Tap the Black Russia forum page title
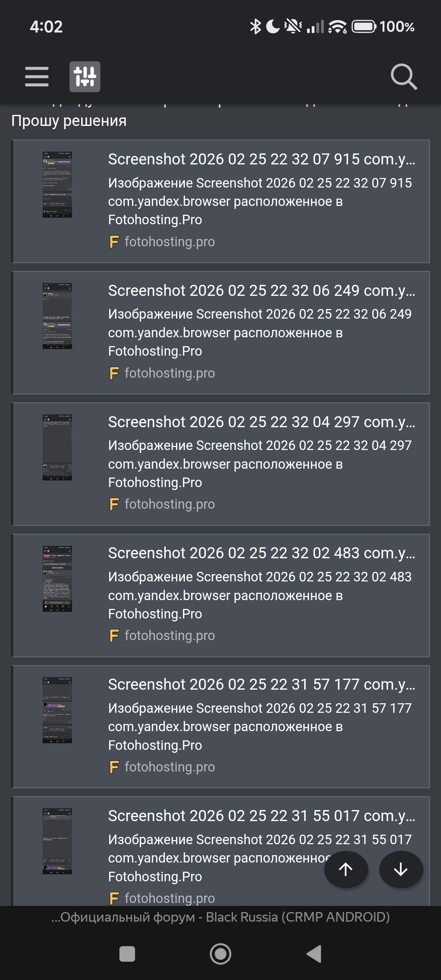Viewport: 441px width, 980px height. (220, 917)
